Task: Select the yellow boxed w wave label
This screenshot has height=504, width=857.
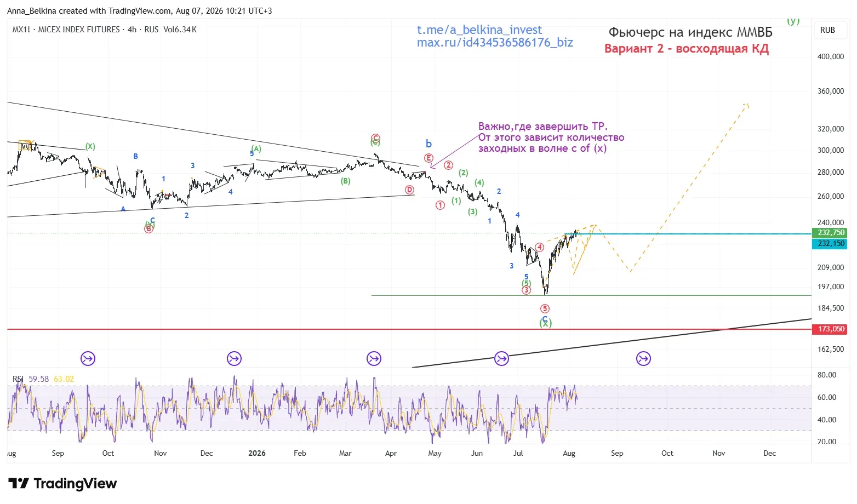Action: (25, 146)
